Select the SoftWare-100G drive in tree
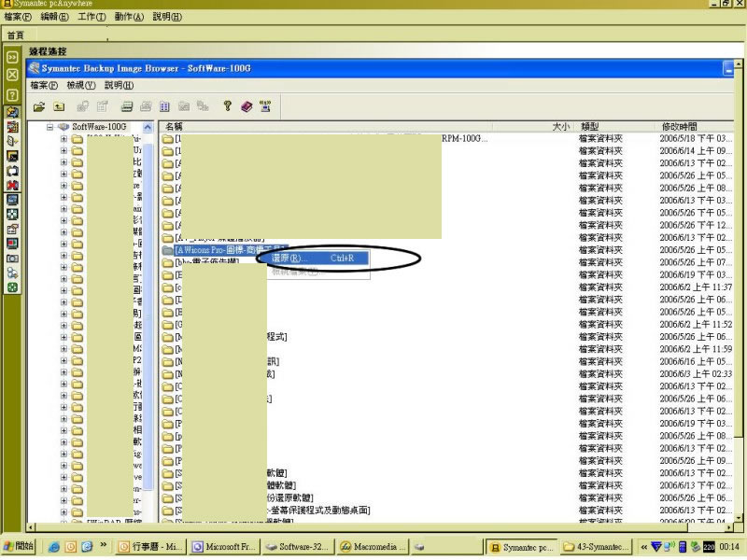The height and width of the screenshot is (560, 747). pyautogui.click(x=99, y=127)
